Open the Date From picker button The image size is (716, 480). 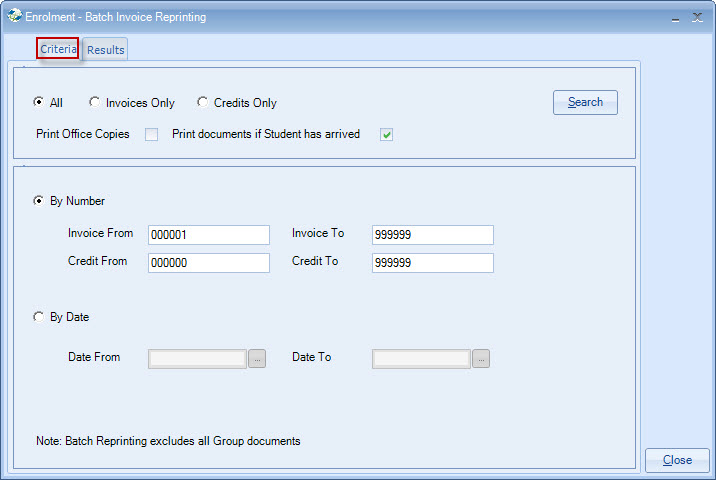(x=257, y=358)
